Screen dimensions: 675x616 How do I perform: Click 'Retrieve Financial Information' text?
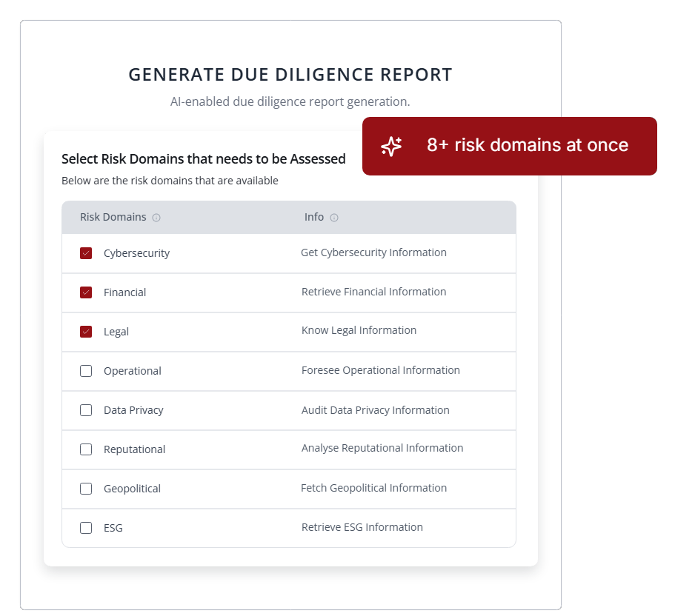tap(373, 292)
